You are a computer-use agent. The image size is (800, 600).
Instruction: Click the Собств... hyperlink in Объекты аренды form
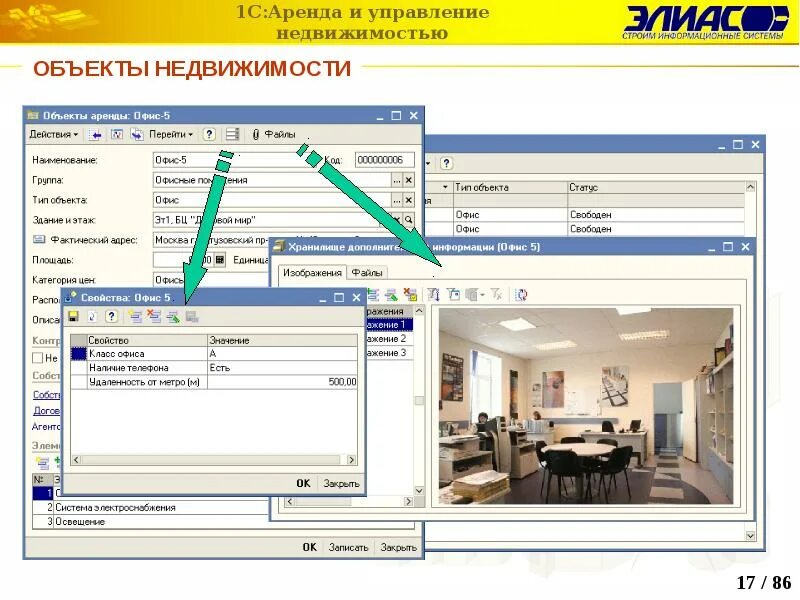click(x=46, y=394)
